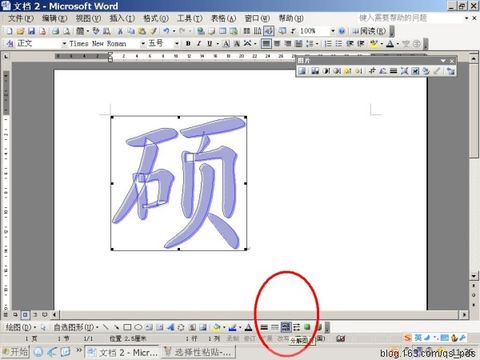Click the 阅读 reading layout button

coord(369,31)
